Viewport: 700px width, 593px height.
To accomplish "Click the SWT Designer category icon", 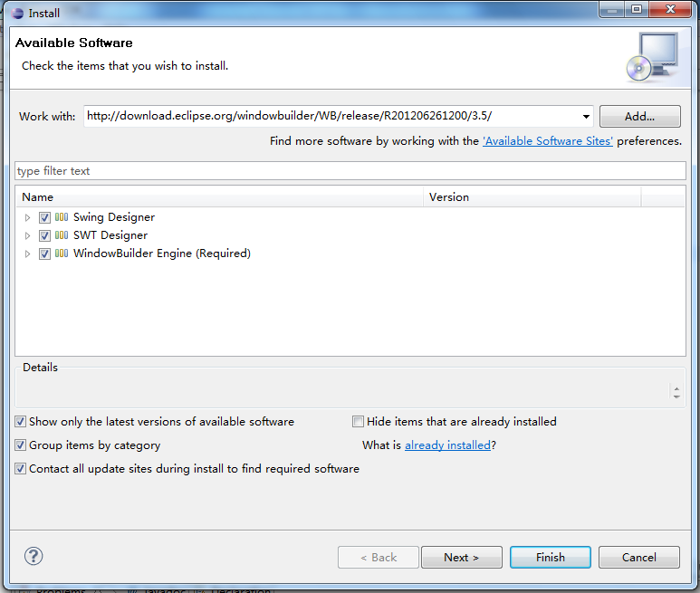I will 62,235.
